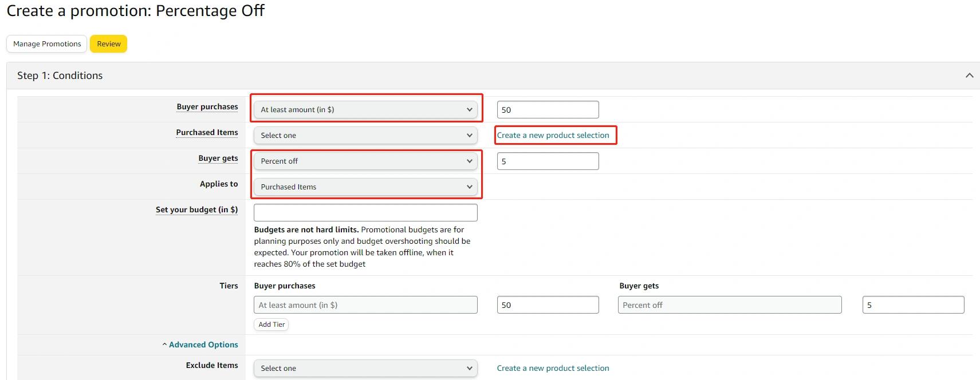Click the Set your budget (in $) label
This screenshot has width=980, height=380.
pyautogui.click(x=196, y=209)
